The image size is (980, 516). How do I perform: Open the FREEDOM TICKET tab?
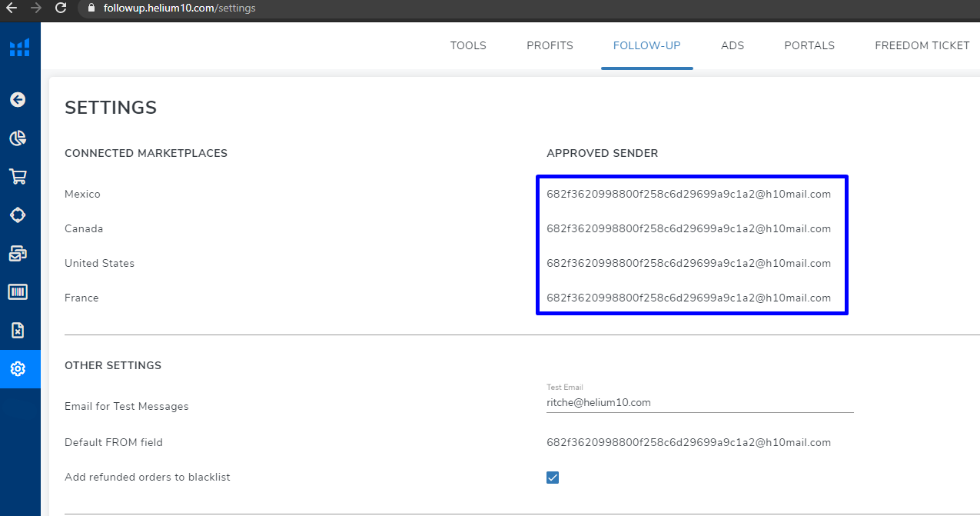(922, 45)
